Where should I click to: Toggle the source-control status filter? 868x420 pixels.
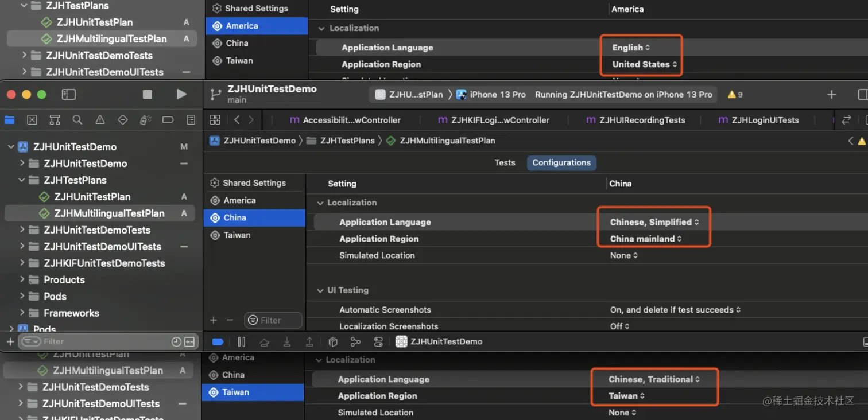189,342
